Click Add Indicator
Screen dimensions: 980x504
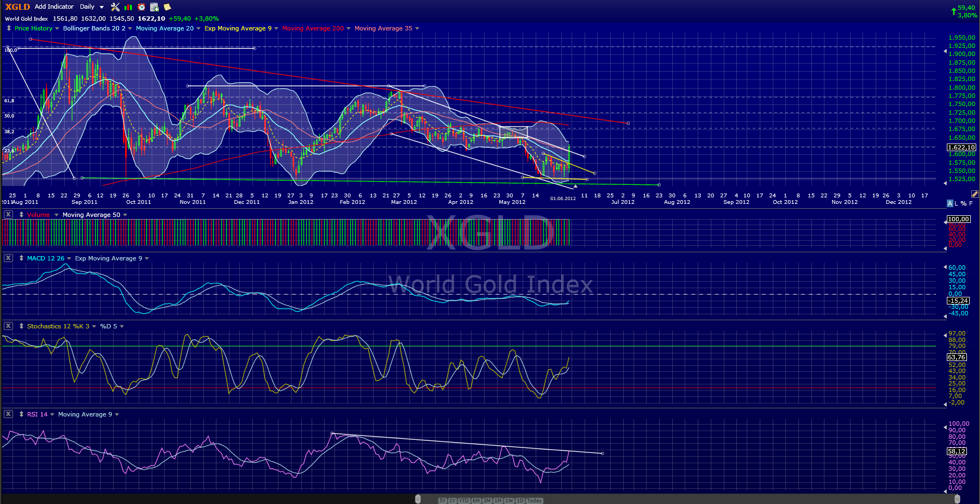54,7
